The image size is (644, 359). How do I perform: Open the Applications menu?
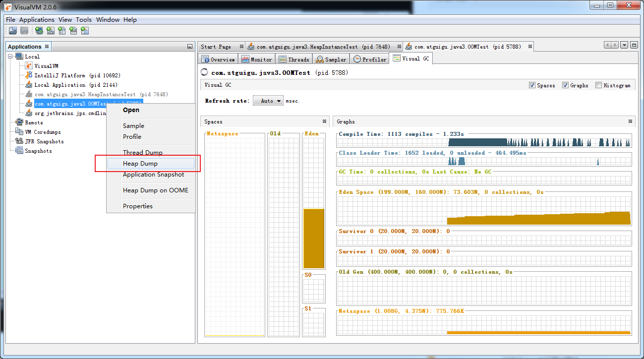pos(37,20)
